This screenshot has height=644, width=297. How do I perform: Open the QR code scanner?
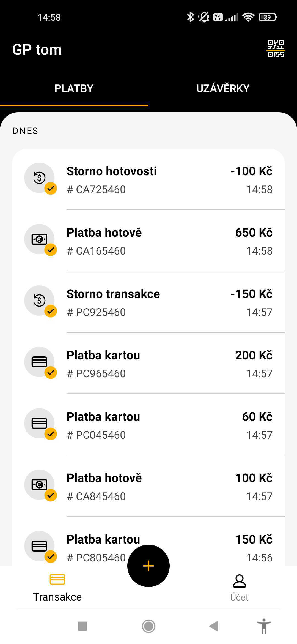coord(276,49)
